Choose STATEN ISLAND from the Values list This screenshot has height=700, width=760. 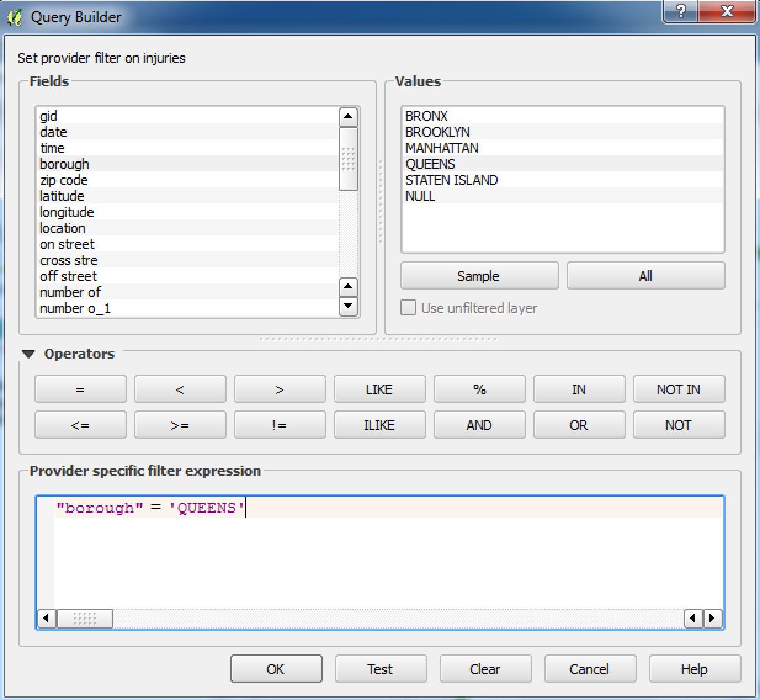click(x=452, y=180)
